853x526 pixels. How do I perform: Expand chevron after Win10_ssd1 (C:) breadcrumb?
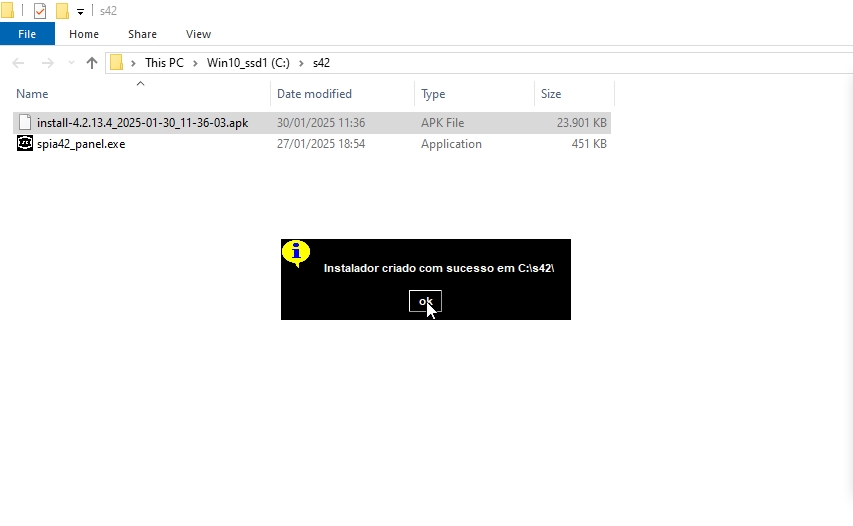click(301, 64)
